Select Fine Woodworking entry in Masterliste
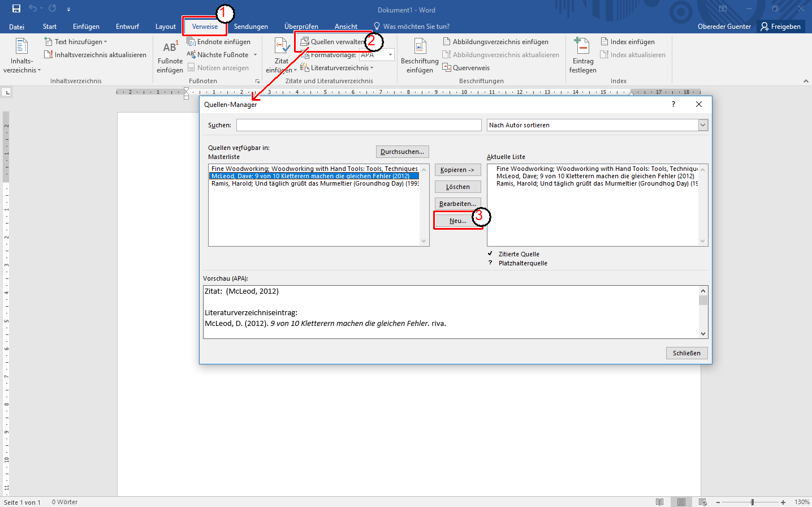This screenshot has width=812, height=507. [x=314, y=169]
